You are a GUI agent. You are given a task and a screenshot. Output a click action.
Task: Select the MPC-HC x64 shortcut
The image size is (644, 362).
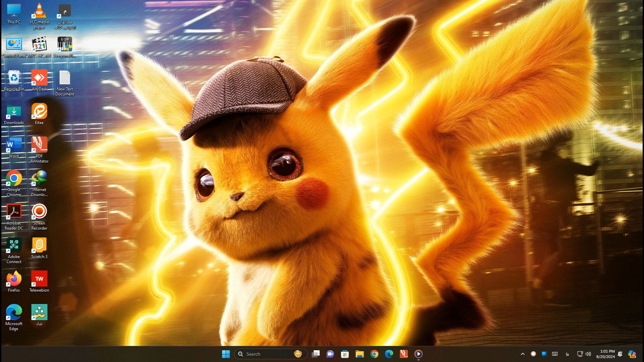click(39, 47)
